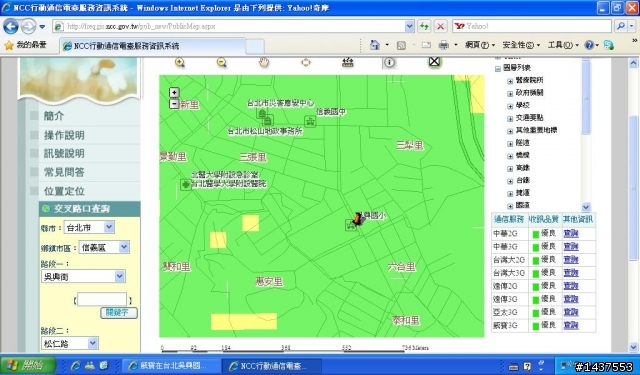640x375 pixels.
Task: Click the browser forward arrow button
Action: pyautogui.click(x=28, y=27)
